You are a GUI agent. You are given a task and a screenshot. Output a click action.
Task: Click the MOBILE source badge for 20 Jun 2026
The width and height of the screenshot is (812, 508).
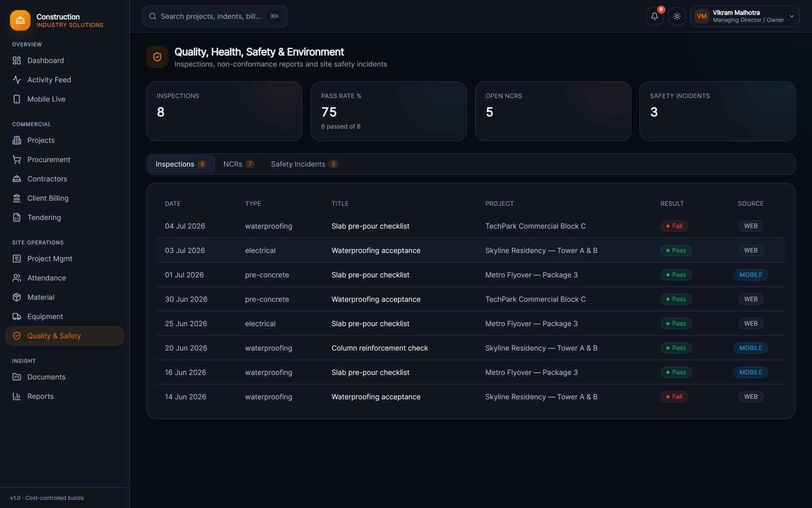click(751, 348)
